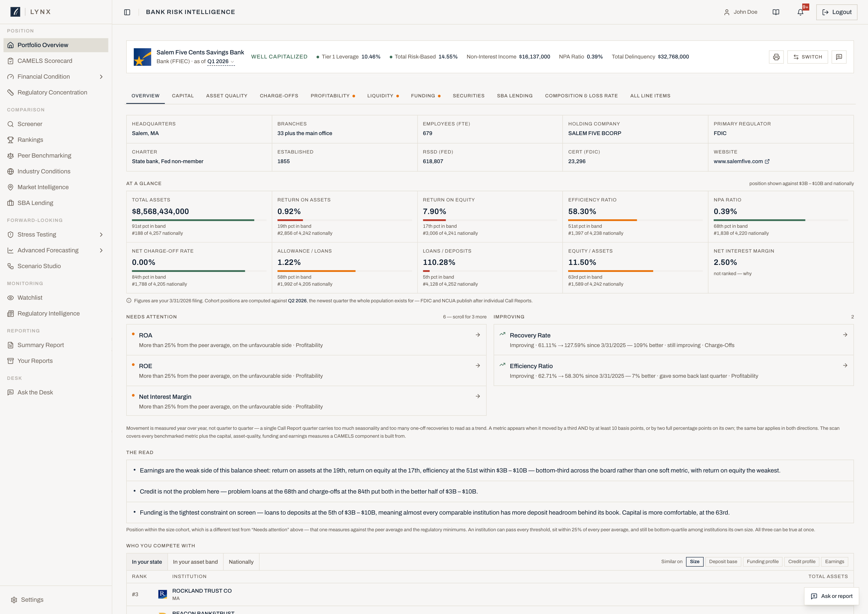This screenshot has width=868, height=614.
Task: Select Size similarity option
Action: coord(694,561)
